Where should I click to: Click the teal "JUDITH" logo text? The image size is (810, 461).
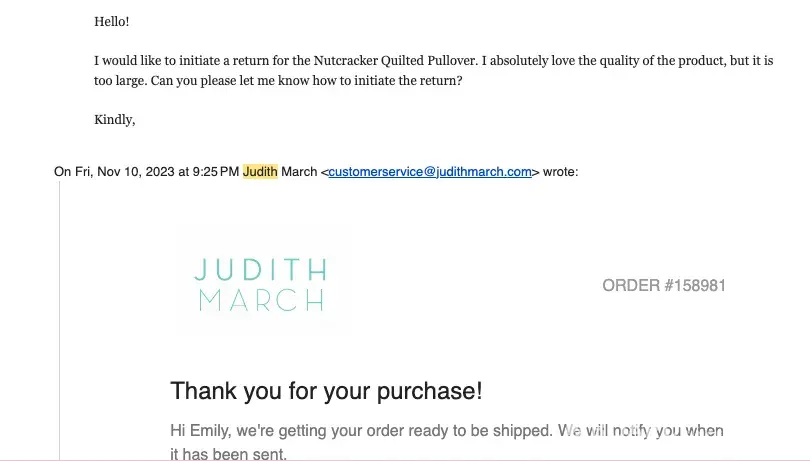(x=260, y=270)
